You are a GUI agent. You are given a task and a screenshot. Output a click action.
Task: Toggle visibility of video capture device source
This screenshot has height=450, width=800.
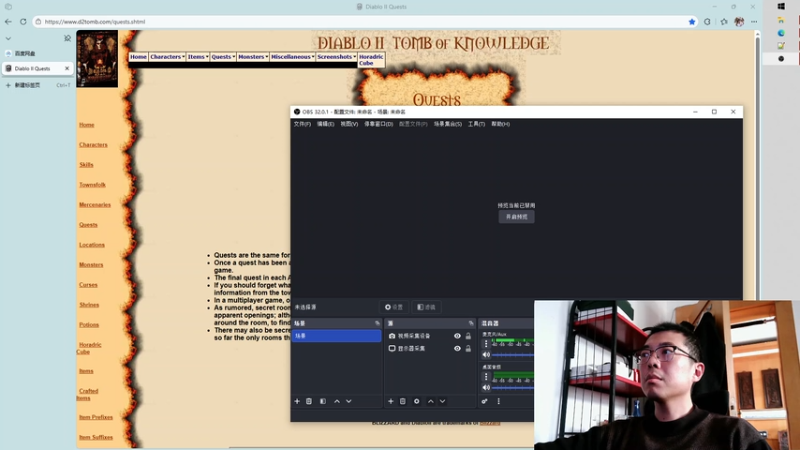[x=457, y=336]
